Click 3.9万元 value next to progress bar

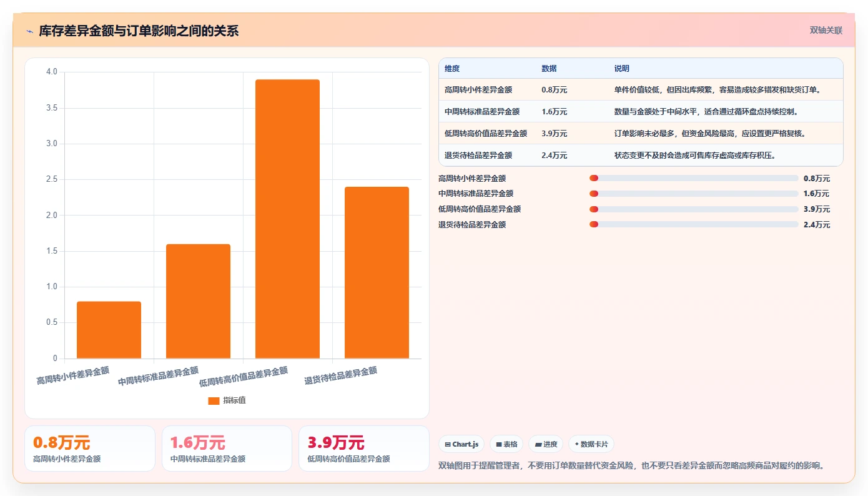click(x=817, y=209)
